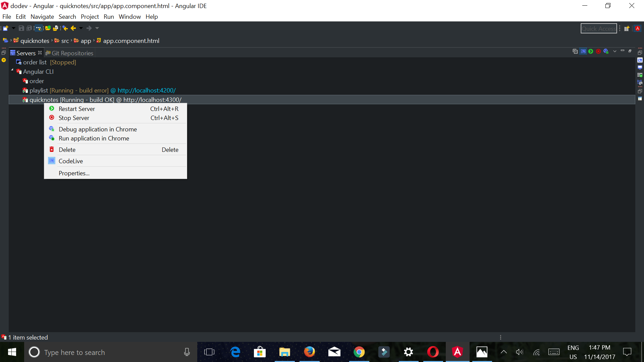Click the New Project wizard icon
Image resolution: width=644 pixels, height=362 pixels.
click(x=6, y=28)
